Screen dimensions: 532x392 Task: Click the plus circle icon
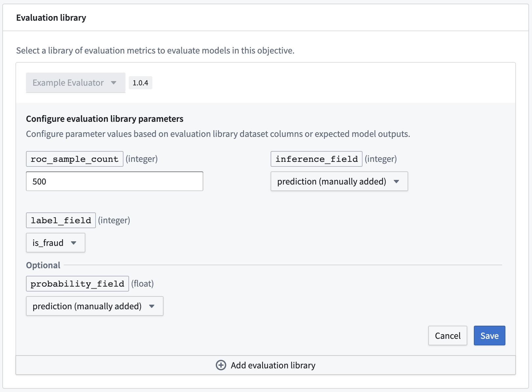click(221, 365)
